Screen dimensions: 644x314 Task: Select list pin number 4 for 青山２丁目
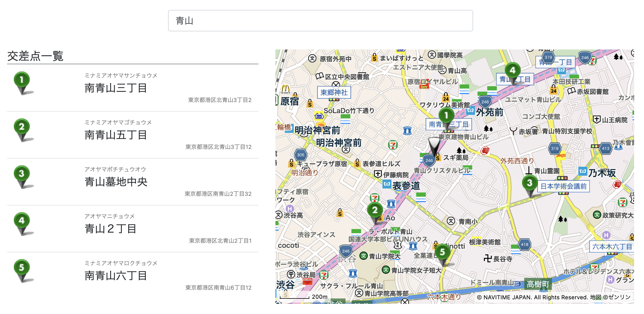click(x=22, y=224)
